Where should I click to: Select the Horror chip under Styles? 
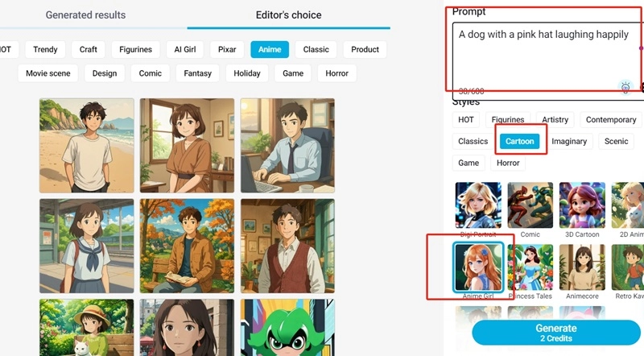click(508, 163)
